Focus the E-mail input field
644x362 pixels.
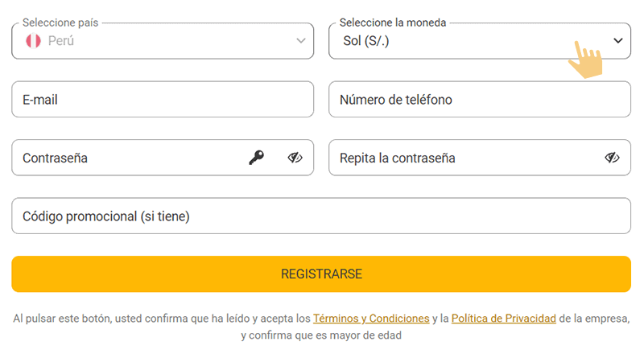coord(161,100)
